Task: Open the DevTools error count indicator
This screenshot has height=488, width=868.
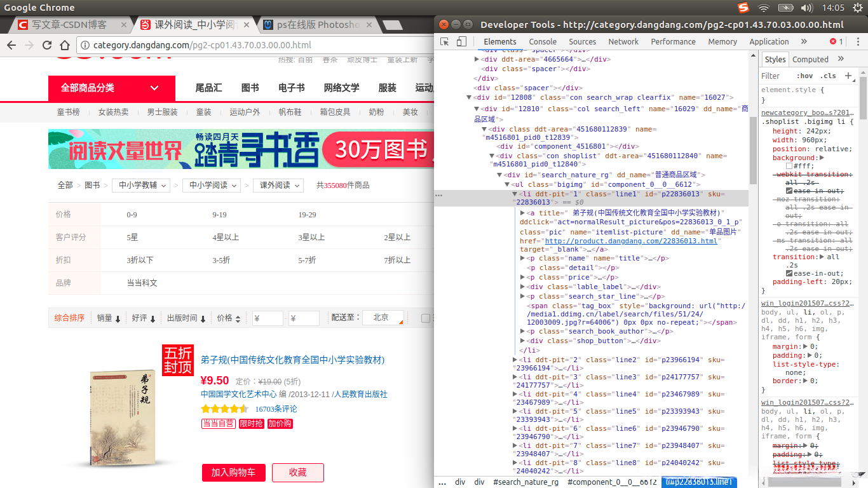Action: 836,42
